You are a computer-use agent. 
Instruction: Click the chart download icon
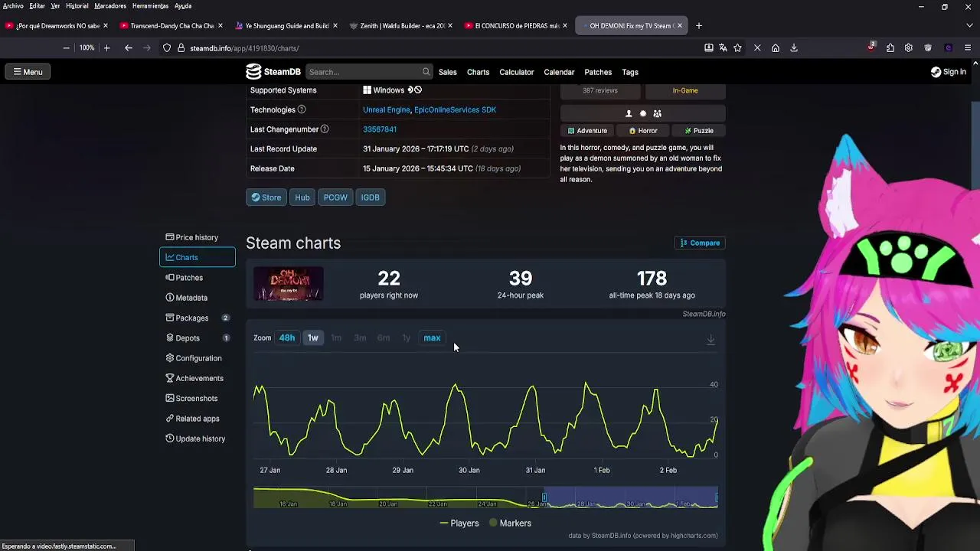click(710, 339)
